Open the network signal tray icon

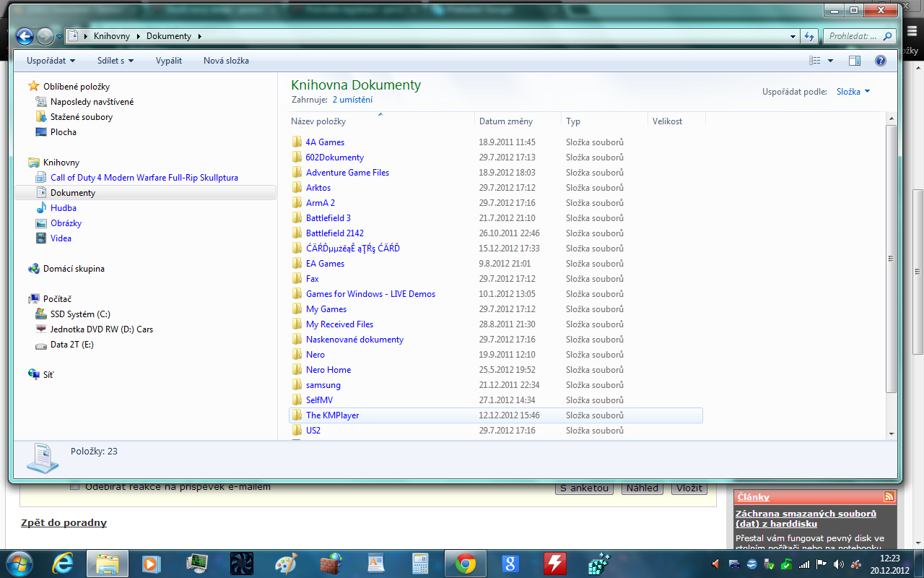click(803, 563)
